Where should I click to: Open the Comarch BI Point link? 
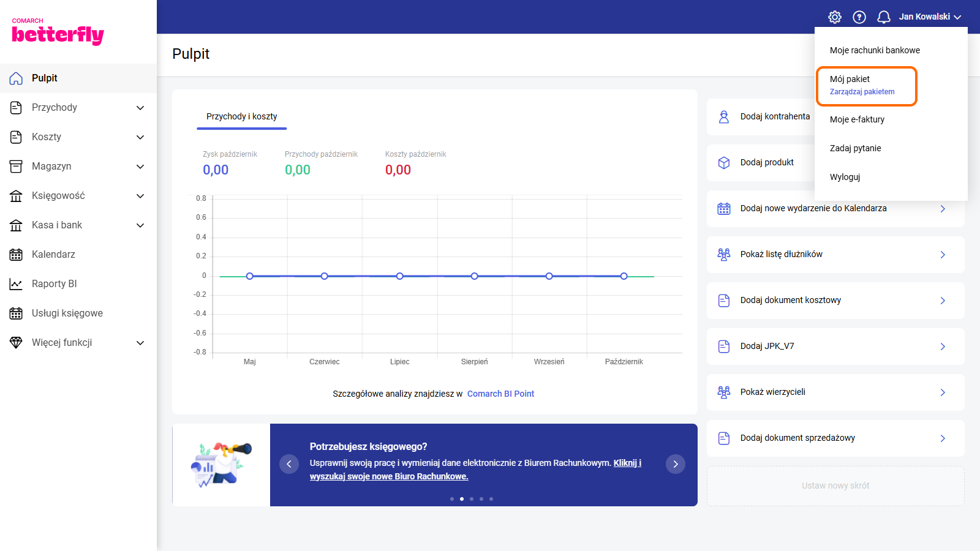pyautogui.click(x=500, y=394)
